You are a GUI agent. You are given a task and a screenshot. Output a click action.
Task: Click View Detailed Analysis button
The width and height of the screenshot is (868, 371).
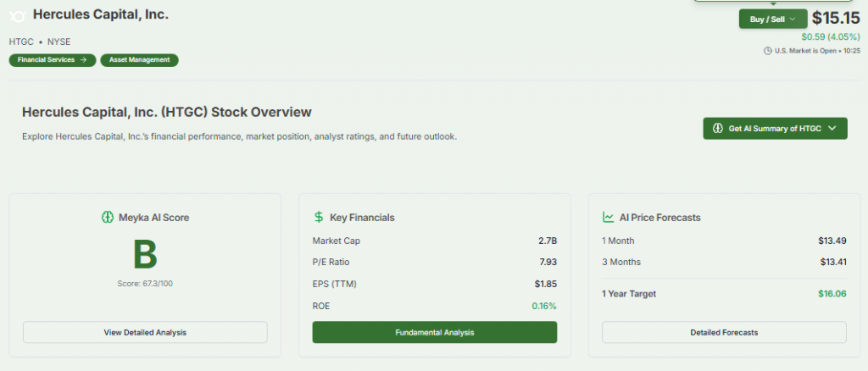pyautogui.click(x=145, y=332)
